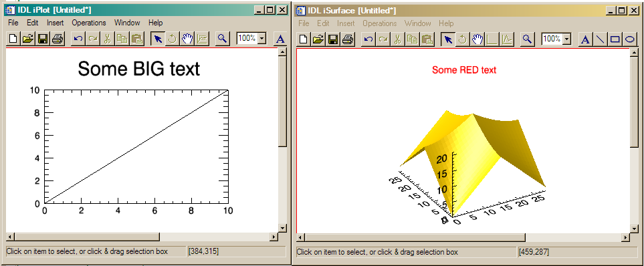644x266 pixels.
Task: Choose the line annotation tool in iSurface
Action: pos(600,39)
